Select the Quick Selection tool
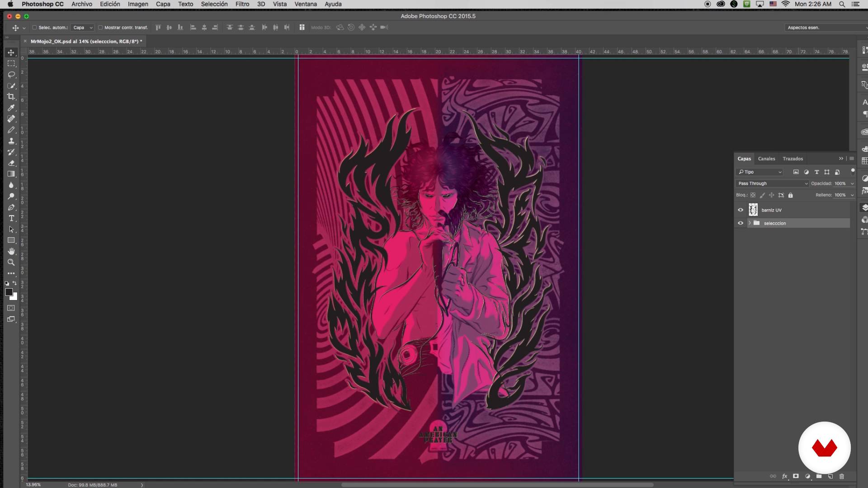The image size is (868, 488). pyautogui.click(x=11, y=86)
